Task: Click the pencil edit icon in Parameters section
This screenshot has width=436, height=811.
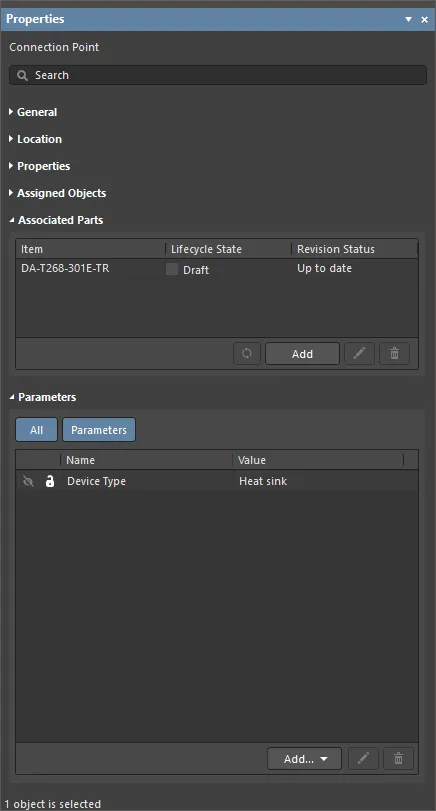Action: tap(364, 759)
